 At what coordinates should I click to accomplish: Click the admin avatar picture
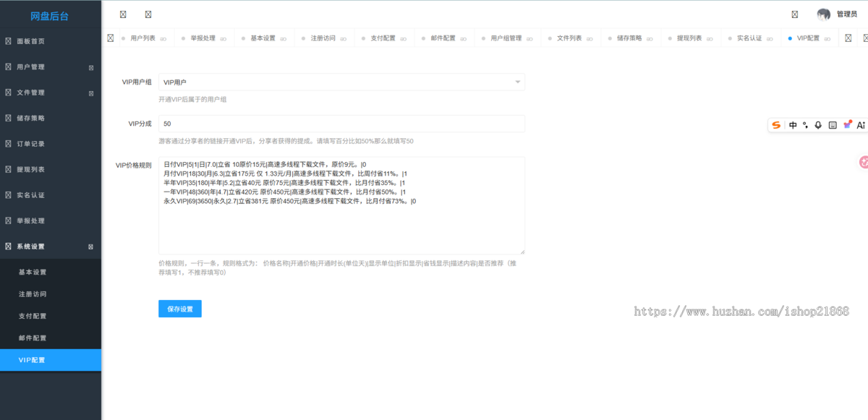pos(823,14)
